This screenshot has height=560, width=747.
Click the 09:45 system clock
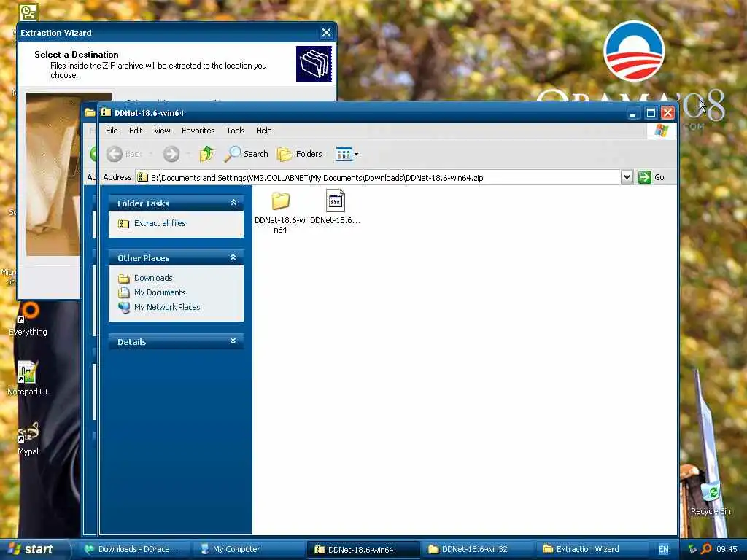coord(727,549)
